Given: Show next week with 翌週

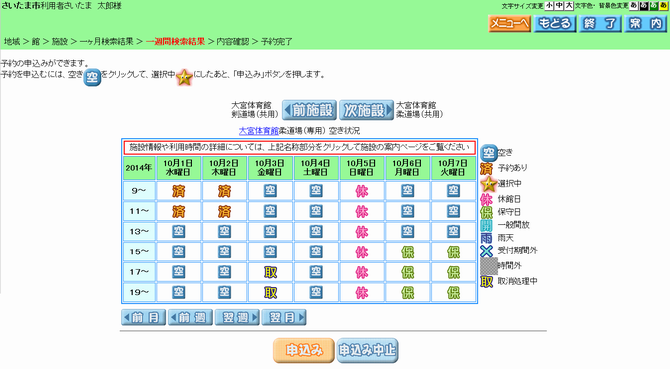Looking at the screenshot, I should (x=237, y=317).
